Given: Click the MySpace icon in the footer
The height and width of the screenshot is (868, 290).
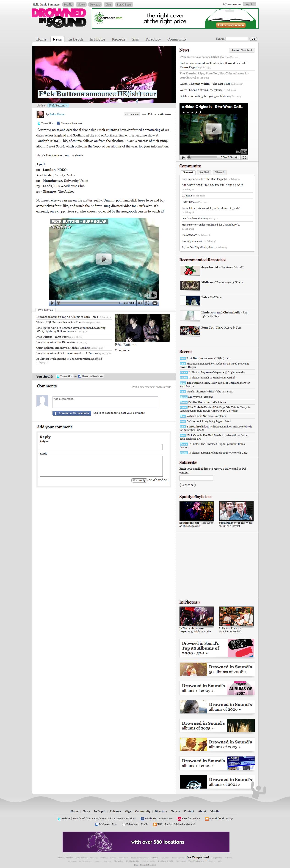Looking at the screenshot, I should tap(97, 824).
